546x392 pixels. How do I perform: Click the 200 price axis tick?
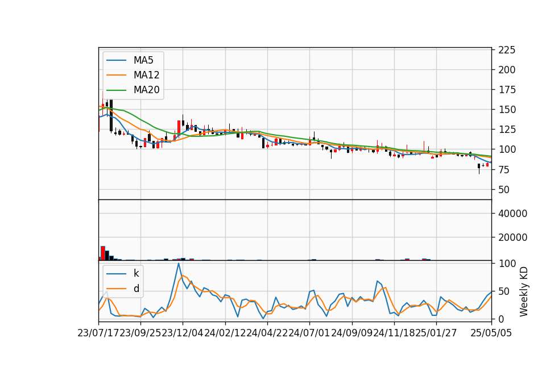(507, 70)
